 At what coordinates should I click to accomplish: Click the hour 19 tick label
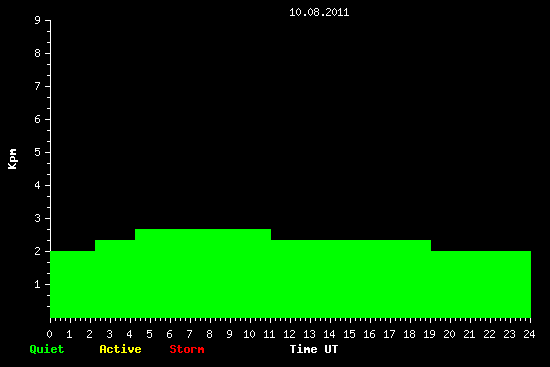point(429,334)
